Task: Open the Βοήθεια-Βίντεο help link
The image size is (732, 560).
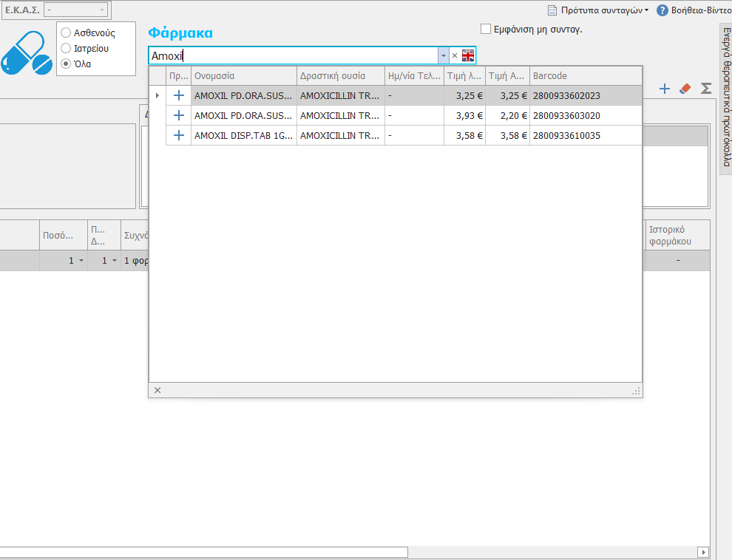Action: 694,10
